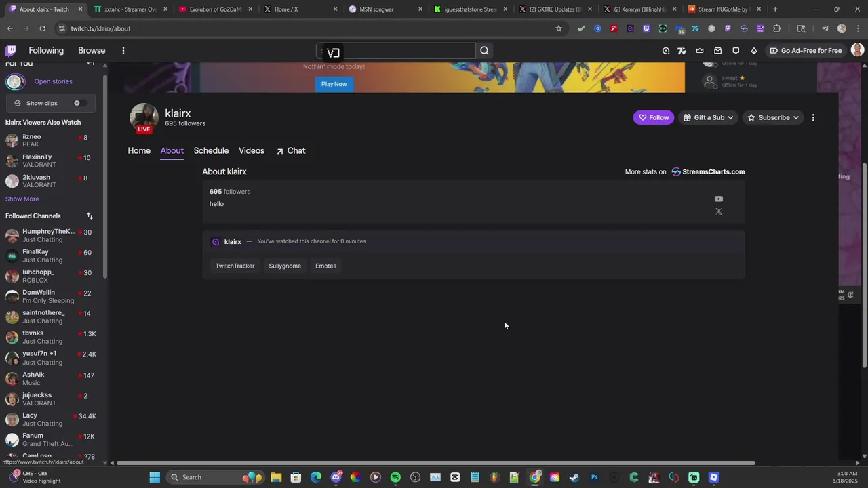The image size is (868, 488).
Task: Open the Chrome media controls icon
Action: [x=825, y=28]
